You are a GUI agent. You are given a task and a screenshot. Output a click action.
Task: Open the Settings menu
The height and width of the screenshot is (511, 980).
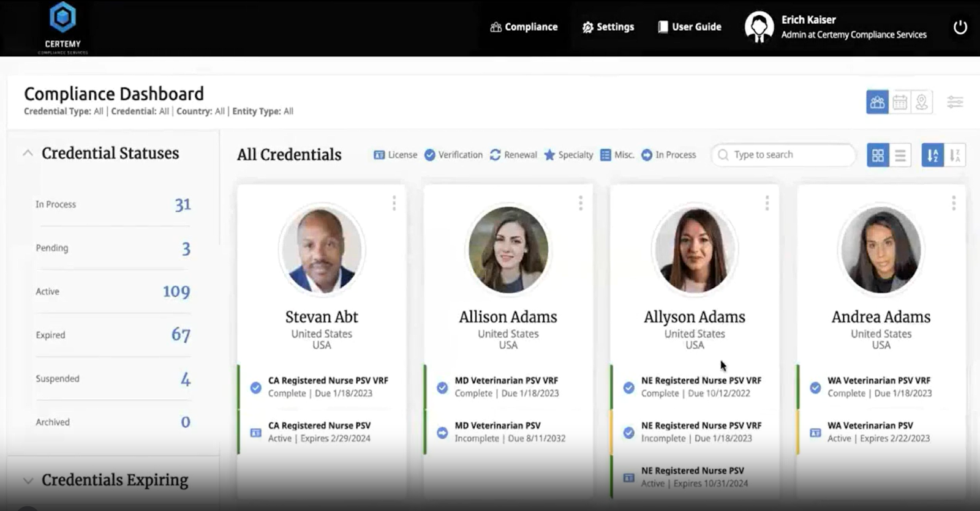pos(608,27)
